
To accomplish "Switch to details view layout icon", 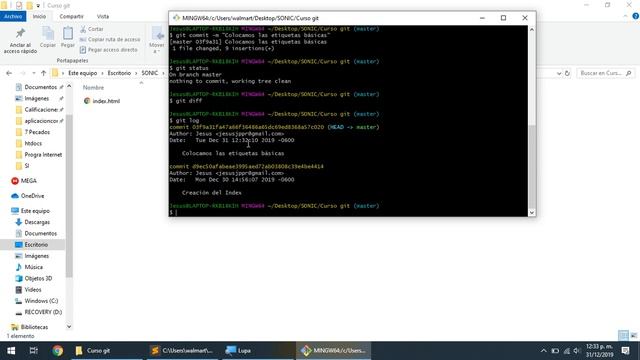I will pos(623,336).
